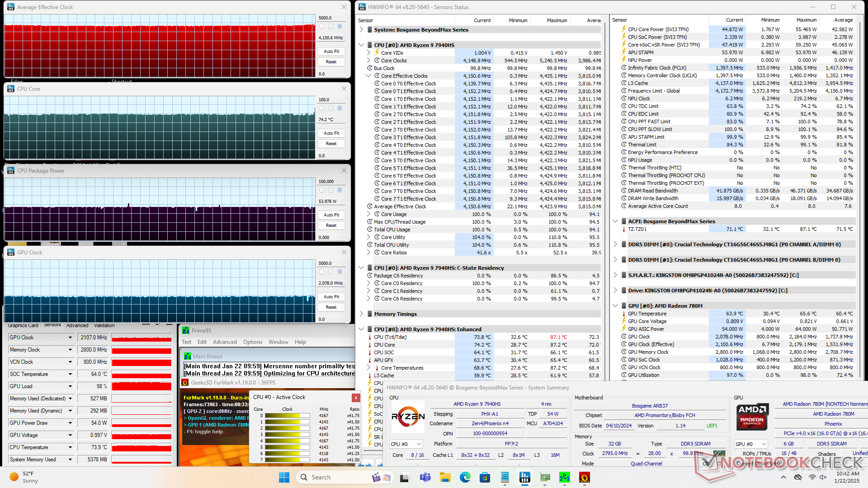The image size is (868, 488).
Task: Open Microsoft Store from the taskbar
Action: pos(485,477)
